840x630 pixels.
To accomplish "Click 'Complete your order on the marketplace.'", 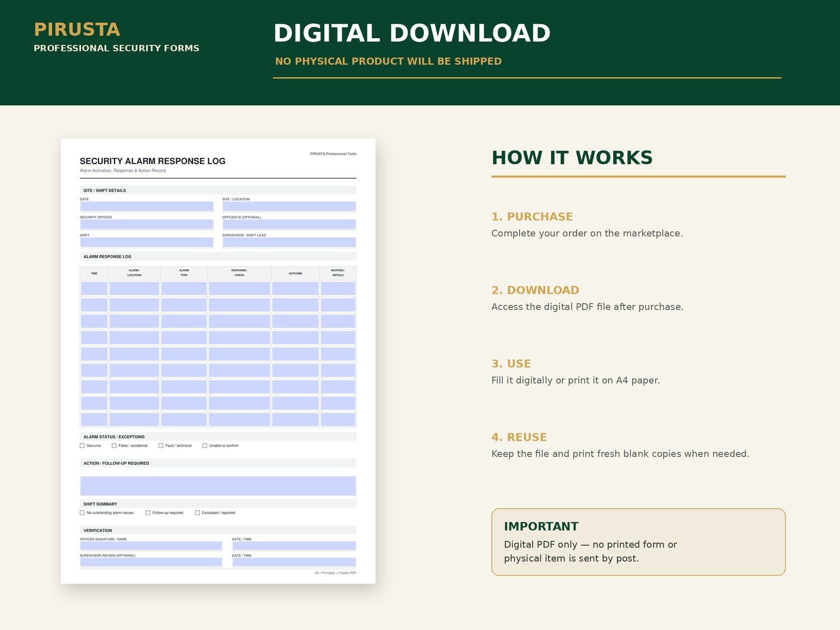I will coord(587,234).
